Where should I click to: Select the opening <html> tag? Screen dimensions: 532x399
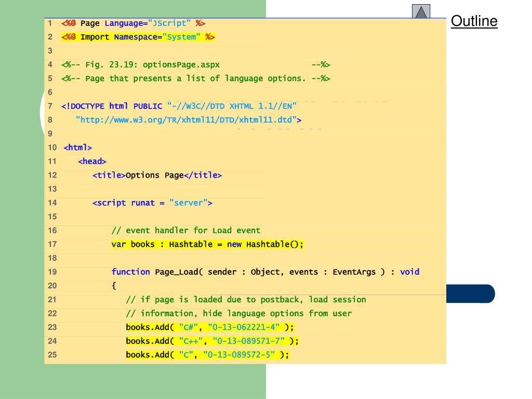78,148
